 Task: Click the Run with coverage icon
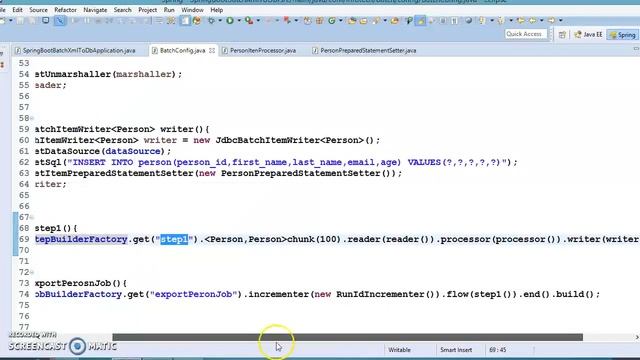coord(249,20)
